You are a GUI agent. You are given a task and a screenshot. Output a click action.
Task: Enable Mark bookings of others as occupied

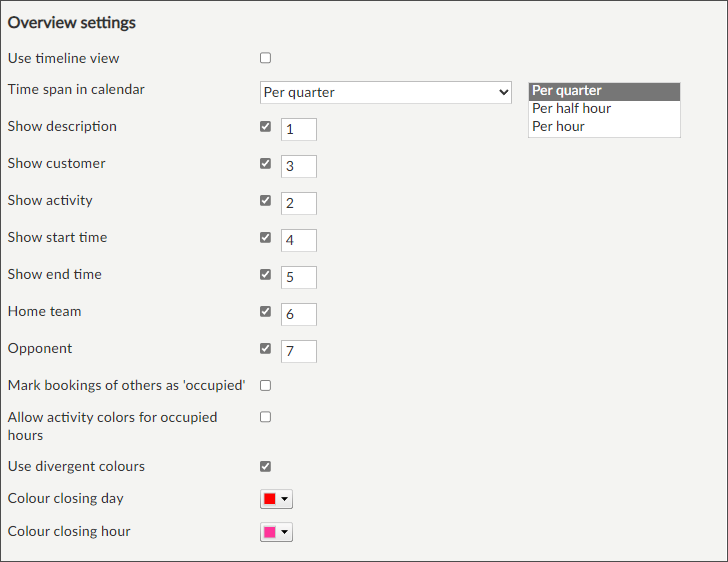click(266, 386)
